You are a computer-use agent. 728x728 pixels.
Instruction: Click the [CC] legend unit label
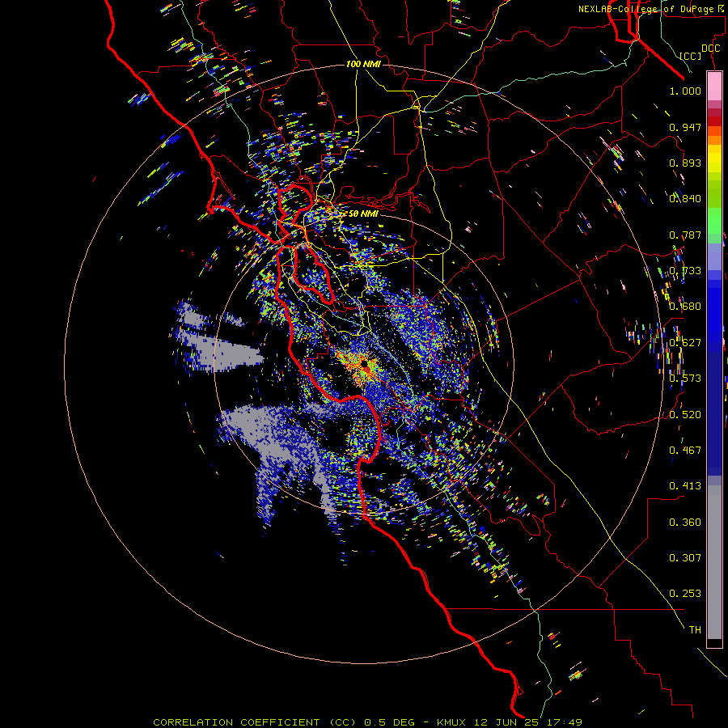coord(691,56)
